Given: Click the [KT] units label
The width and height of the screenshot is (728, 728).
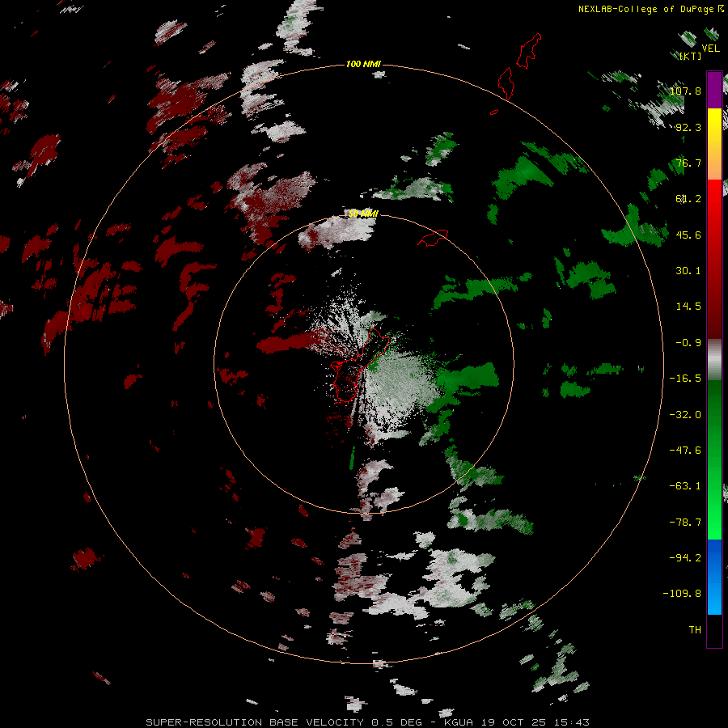Looking at the screenshot, I should (x=691, y=57).
